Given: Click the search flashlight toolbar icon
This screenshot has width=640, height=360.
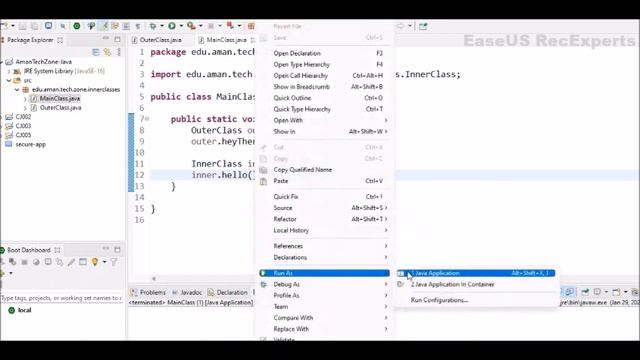Looking at the screenshot, I should (x=91, y=26).
